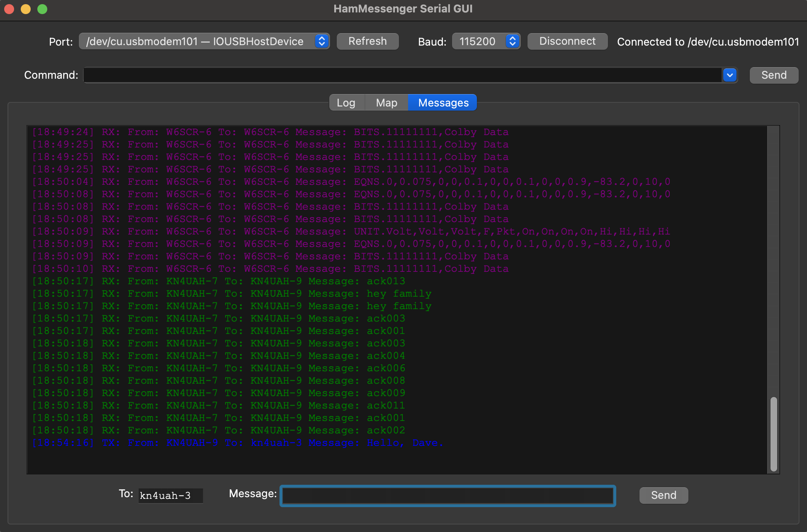Click the 'Baud:' label

(432, 42)
